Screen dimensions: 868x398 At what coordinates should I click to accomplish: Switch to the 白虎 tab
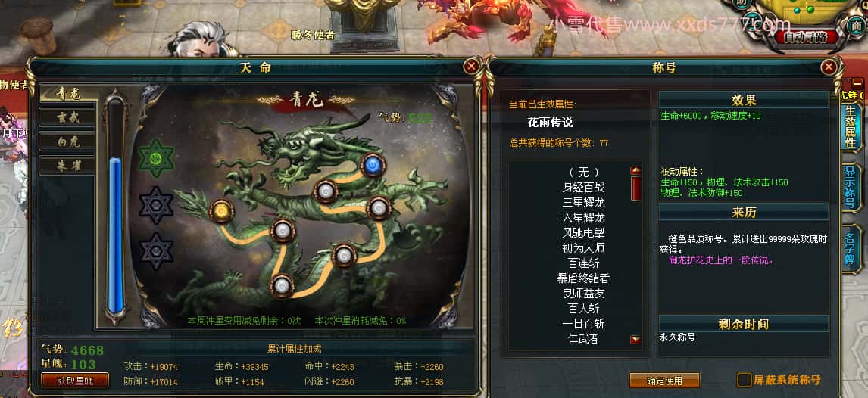click(67, 141)
